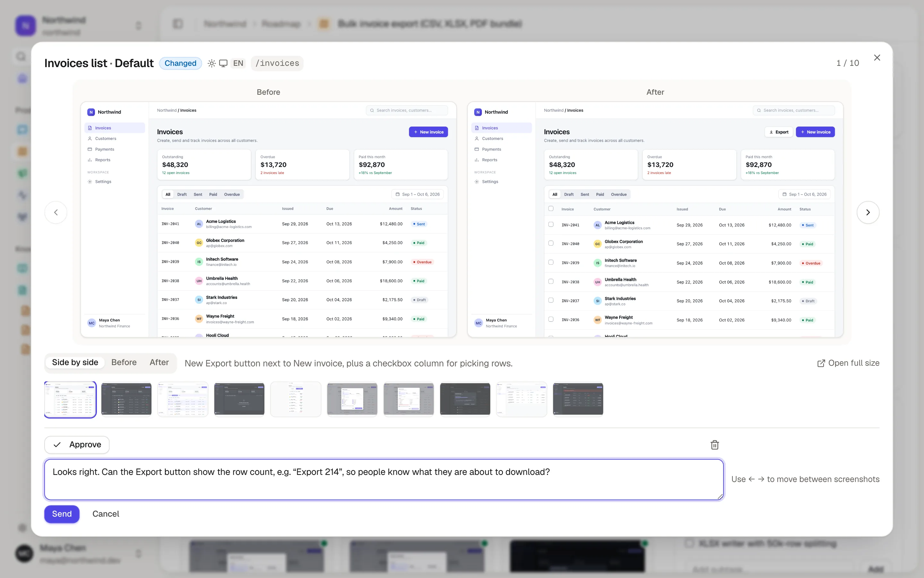This screenshot has width=924, height=578.
Task: Click the Changed status badge
Action: click(181, 63)
